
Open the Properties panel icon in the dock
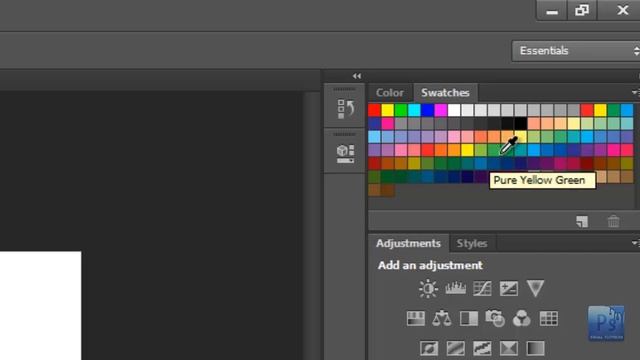[345, 154]
